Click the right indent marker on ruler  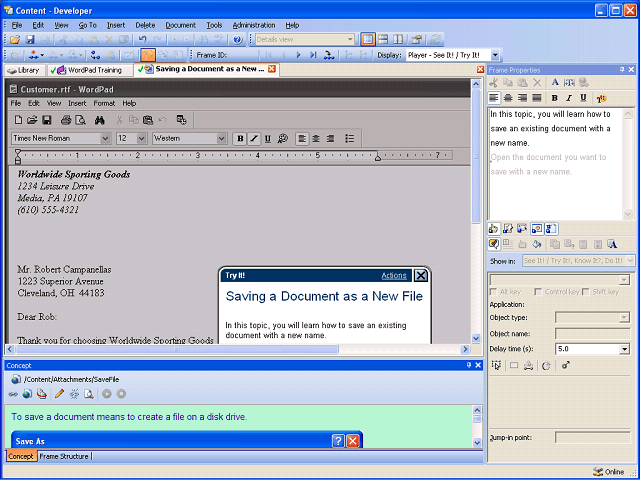click(378, 158)
